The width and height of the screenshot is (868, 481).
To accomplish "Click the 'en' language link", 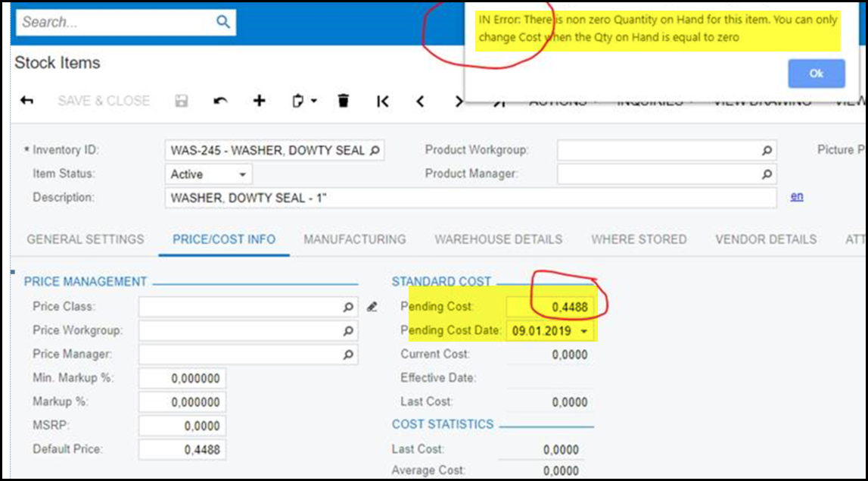I will 797,196.
